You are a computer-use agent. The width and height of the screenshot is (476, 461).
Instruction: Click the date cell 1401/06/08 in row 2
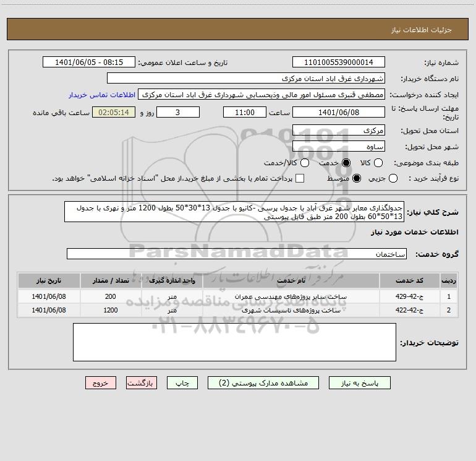(49, 310)
